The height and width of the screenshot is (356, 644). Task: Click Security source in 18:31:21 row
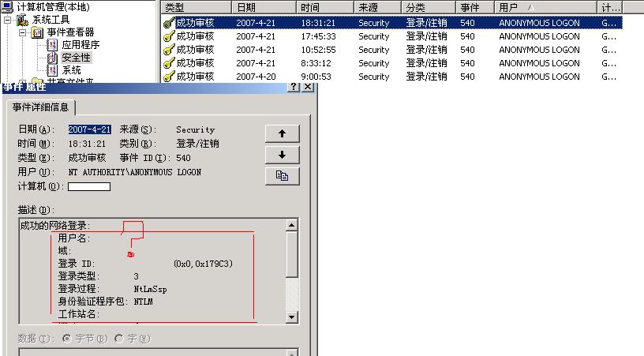(374, 23)
